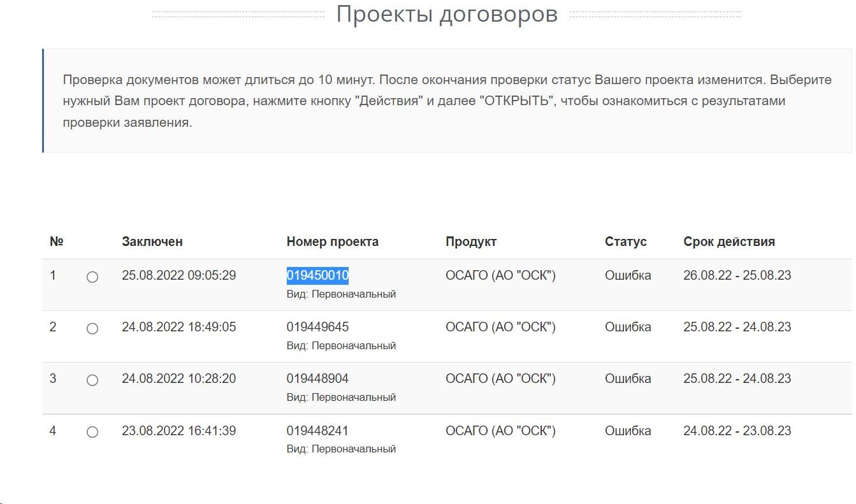Click project number 019448241
Viewport: 856px width, 504px height.
point(317,431)
